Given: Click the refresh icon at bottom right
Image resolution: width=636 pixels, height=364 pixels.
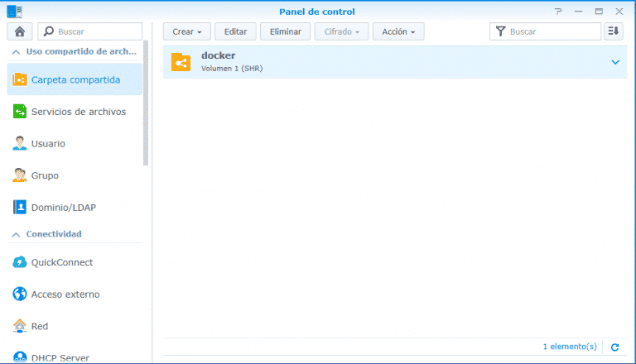Looking at the screenshot, I should [614, 347].
